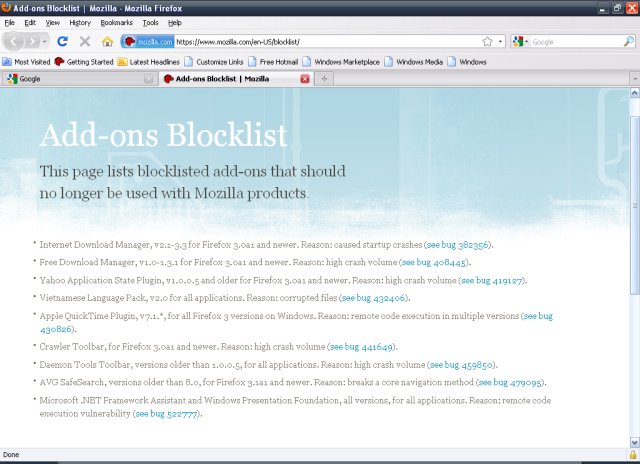
Task: Click the Stop loading button
Action: pyautogui.click(x=84, y=42)
